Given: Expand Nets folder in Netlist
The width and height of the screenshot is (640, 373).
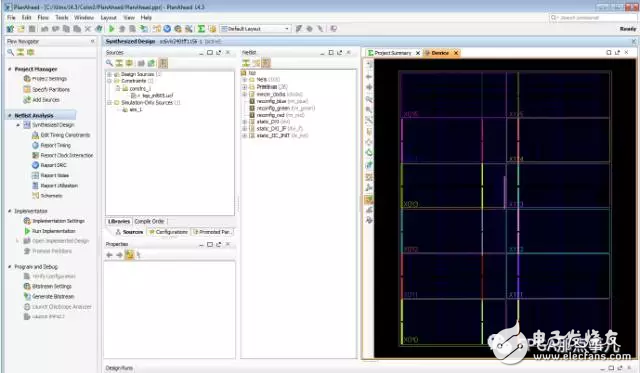Looking at the screenshot, I should click(244, 80).
